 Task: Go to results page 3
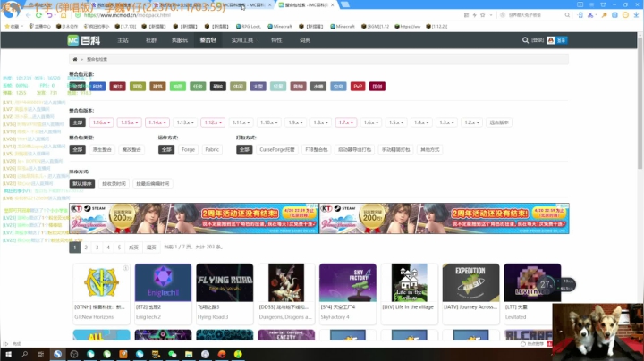(97, 248)
